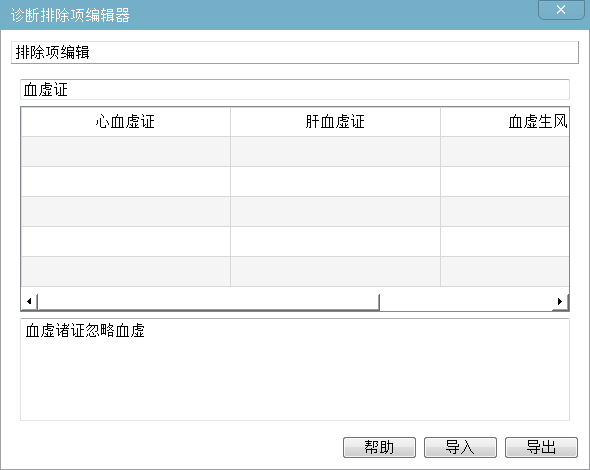Click the 导出 export button
The height and width of the screenshot is (470, 590).
pos(541,447)
